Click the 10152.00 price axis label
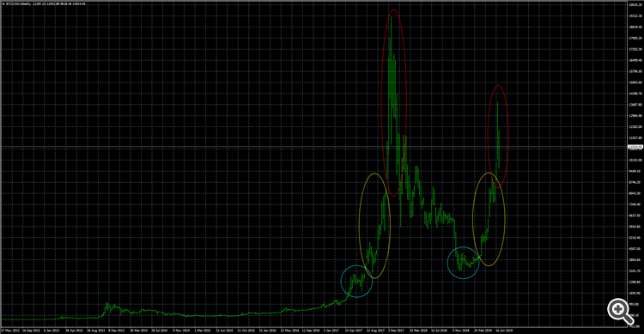644x334 pixels. point(635,160)
